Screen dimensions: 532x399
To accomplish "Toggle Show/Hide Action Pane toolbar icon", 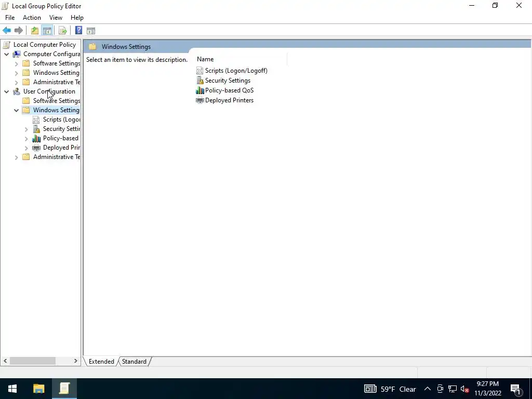I will pos(90,31).
